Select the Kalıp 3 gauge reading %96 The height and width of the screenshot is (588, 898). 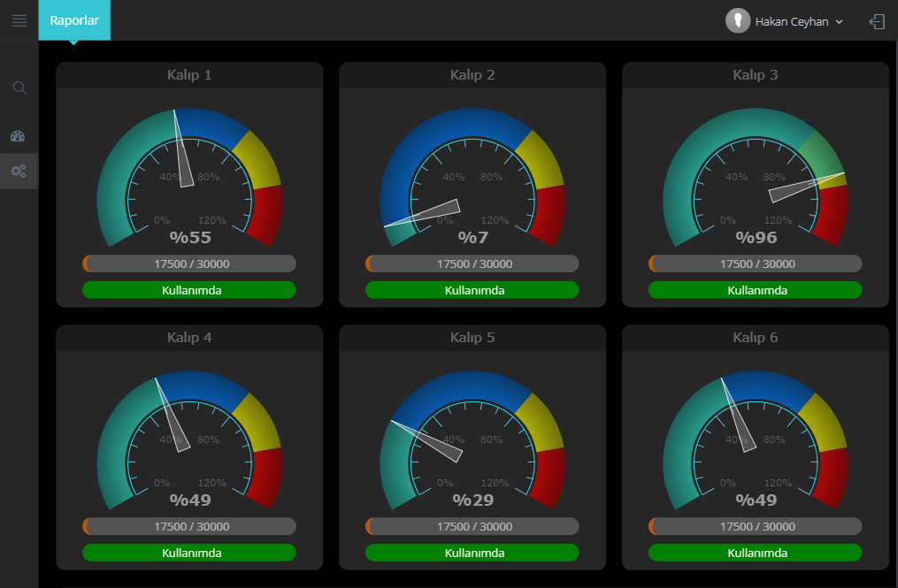[x=756, y=177]
